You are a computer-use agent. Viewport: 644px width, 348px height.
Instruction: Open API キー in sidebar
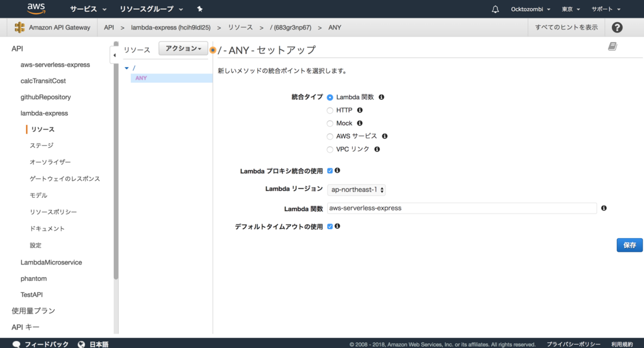(25, 327)
